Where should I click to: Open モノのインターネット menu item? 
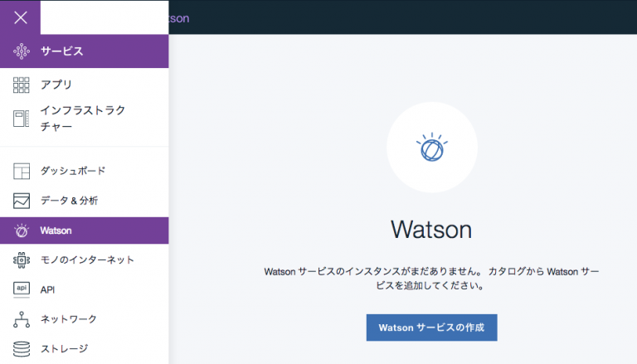point(87,260)
